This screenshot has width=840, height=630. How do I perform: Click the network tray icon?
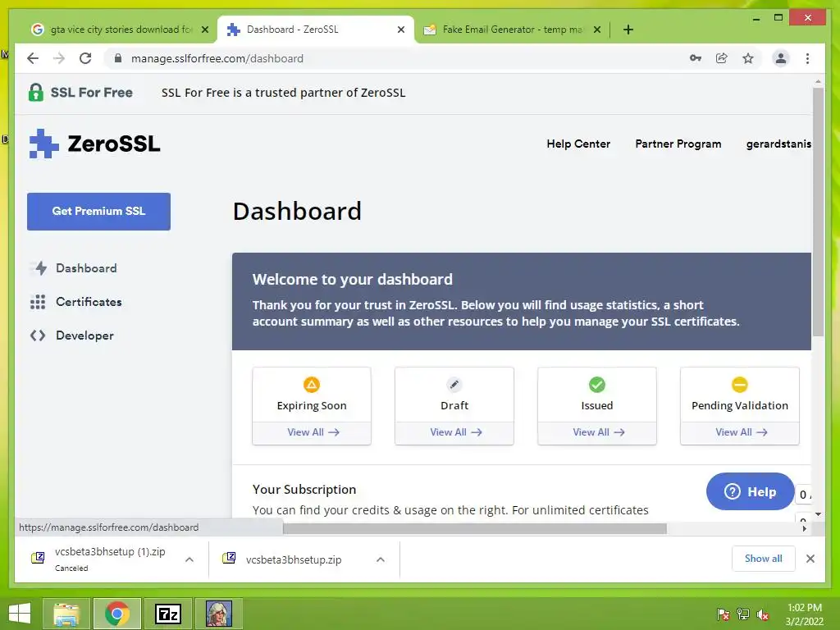[743, 614]
